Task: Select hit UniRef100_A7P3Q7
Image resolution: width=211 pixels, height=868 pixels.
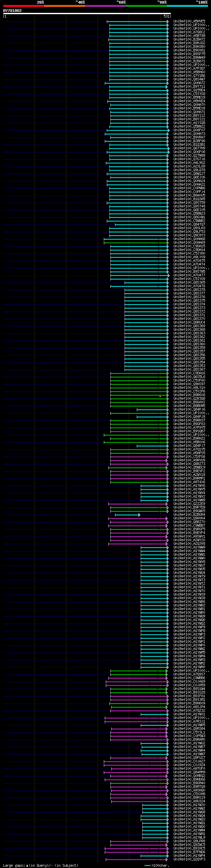Action: pyautogui.click(x=189, y=68)
